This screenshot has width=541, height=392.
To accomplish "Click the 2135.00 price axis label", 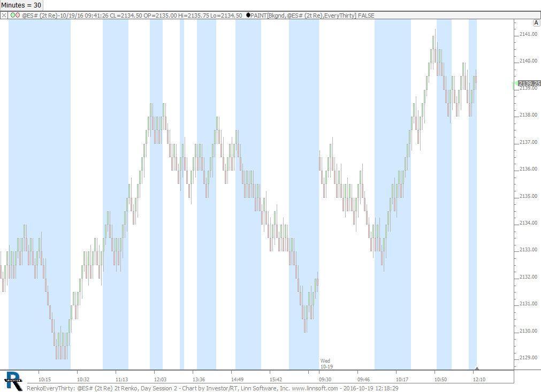I will tap(528, 196).
